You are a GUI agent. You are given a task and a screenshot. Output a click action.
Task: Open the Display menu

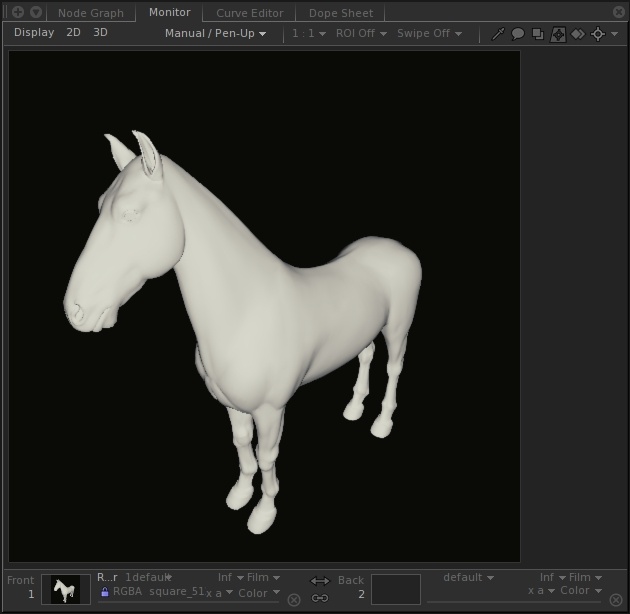pyautogui.click(x=34, y=33)
